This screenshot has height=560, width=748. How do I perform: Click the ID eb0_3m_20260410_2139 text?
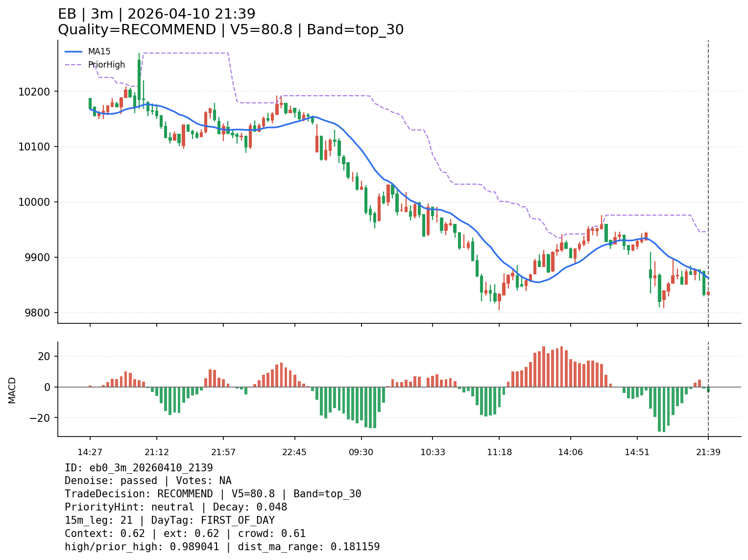[139, 468]
